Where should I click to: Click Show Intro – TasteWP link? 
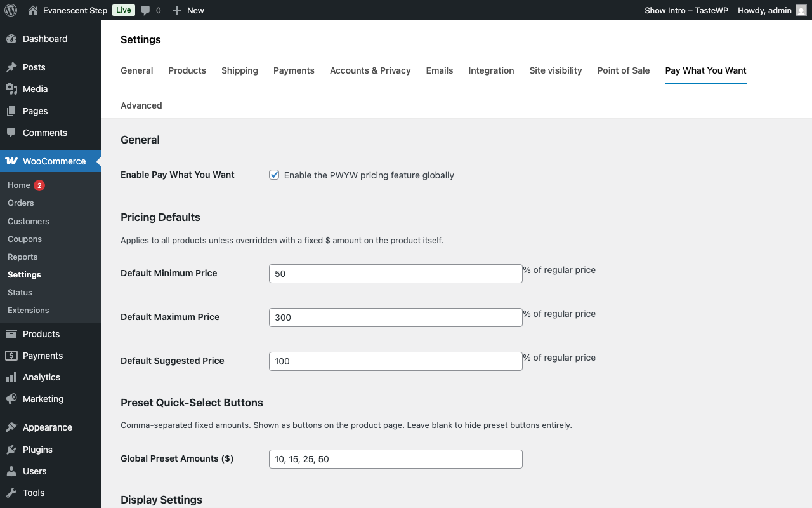[x=686, y=10]
